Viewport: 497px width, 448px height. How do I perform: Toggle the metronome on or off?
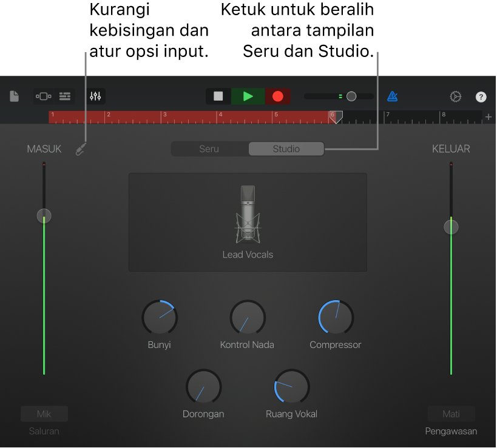point(392,96)
